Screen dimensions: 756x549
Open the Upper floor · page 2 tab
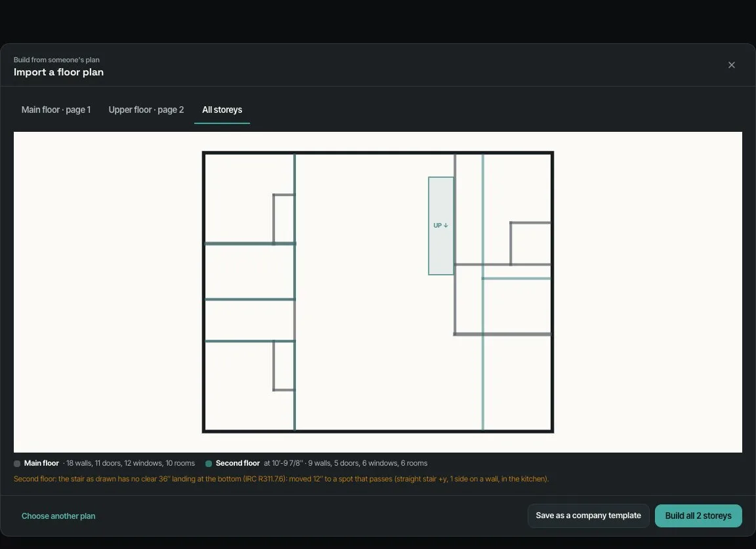pos(146,110)
